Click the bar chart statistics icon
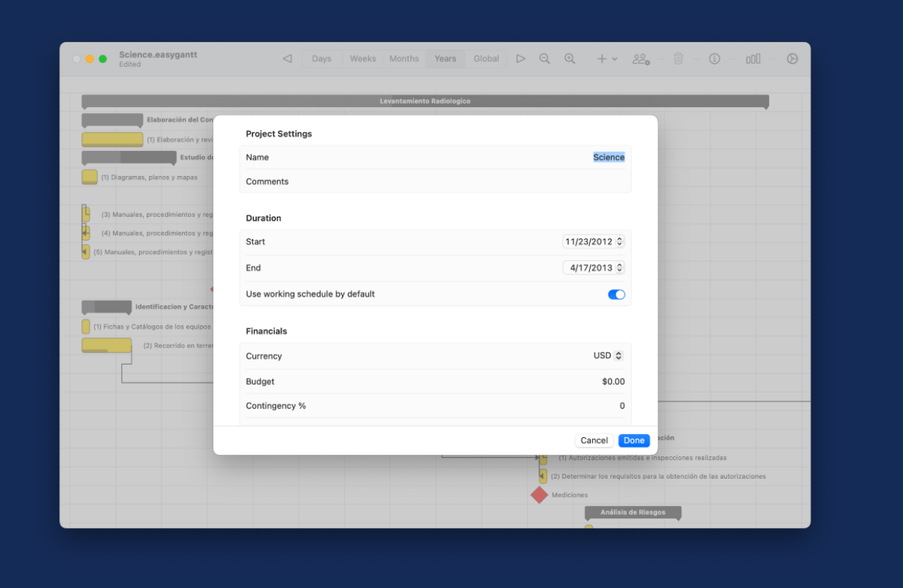 click(x=753, y=59)
